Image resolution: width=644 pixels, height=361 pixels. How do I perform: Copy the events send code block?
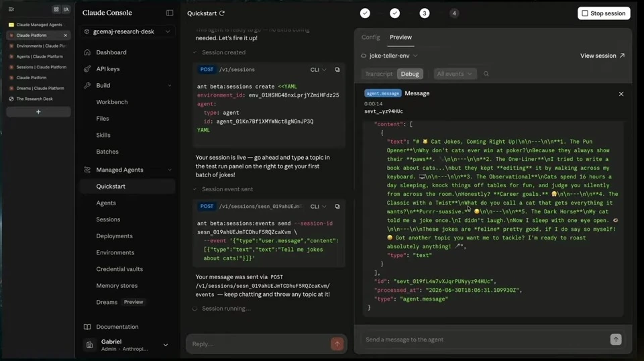click(x=337, y=207)
